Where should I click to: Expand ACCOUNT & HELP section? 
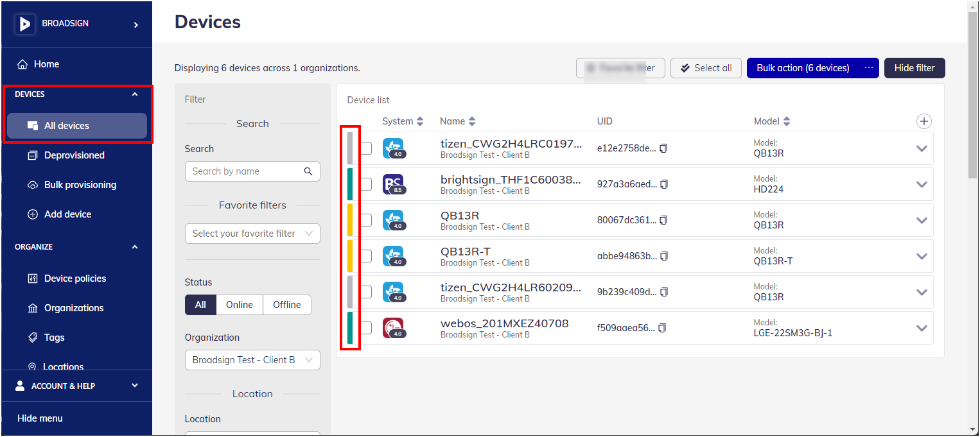[x=134, y=386]
